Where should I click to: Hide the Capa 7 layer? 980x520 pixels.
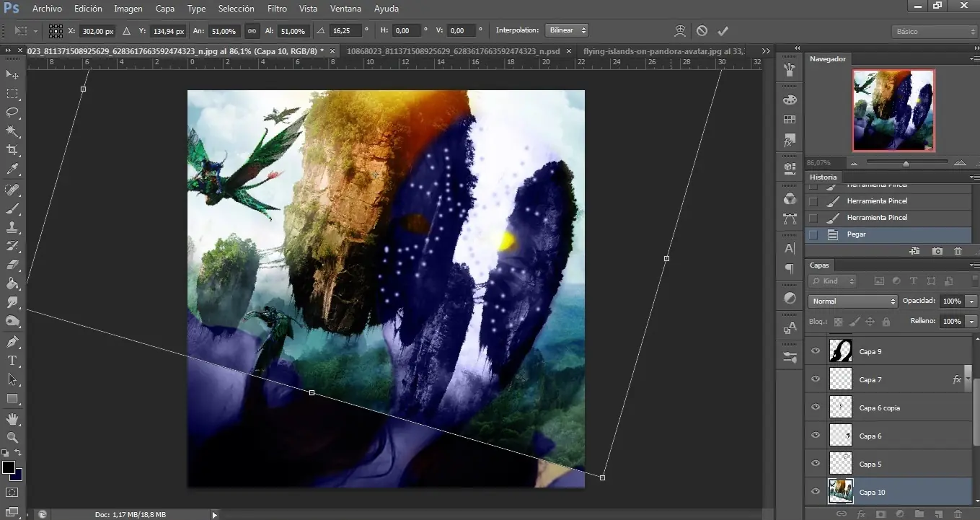click(816, 379)
